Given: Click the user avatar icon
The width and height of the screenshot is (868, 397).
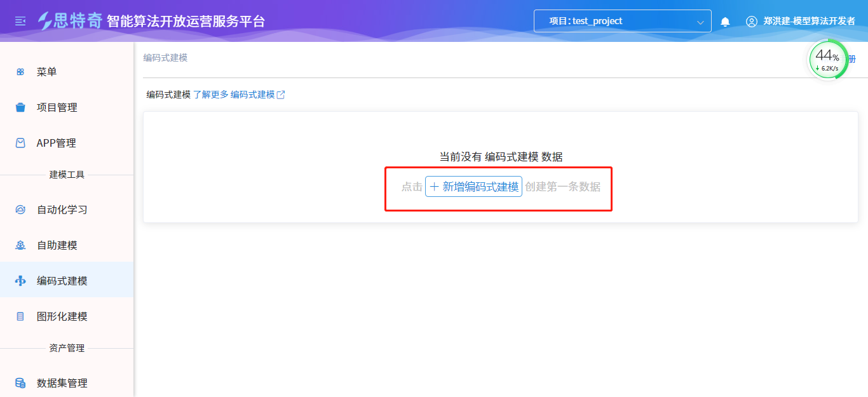Looking at the screenshot, I should click(x=752, y=21).
